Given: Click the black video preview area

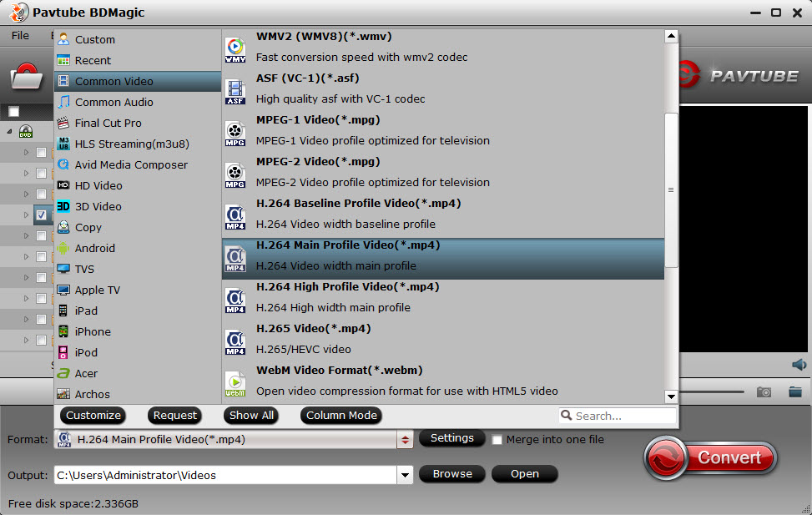Looking at the screenshot, I should pos(744,229).
